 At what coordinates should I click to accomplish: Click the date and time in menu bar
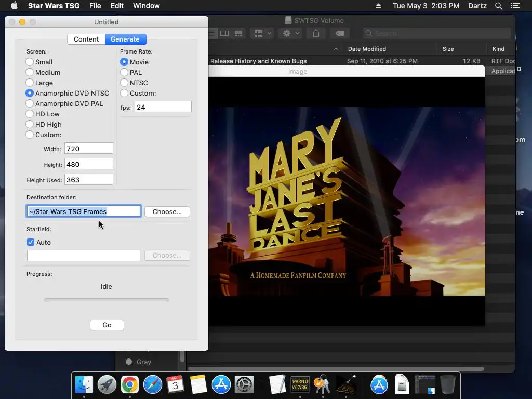tap(426, 6)
